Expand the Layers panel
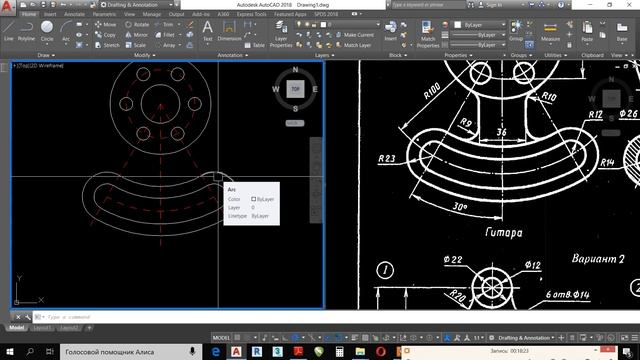Image resolution: width=640 pixels, height=360 pixels. point(324,55)
